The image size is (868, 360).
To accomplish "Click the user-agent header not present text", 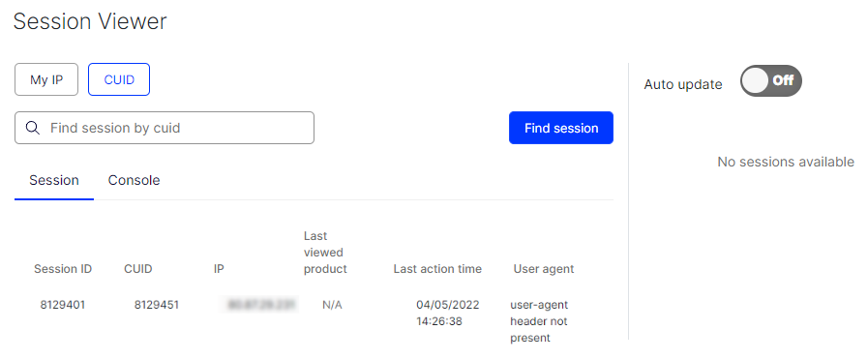I will coord(539,321).
